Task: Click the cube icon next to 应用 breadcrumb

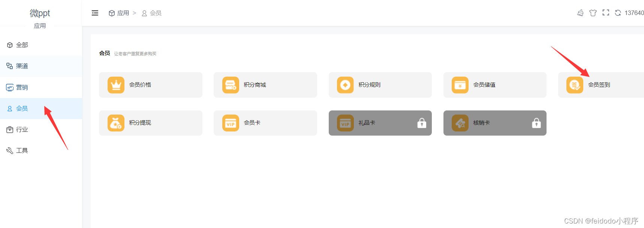Action: pos(112,13)
